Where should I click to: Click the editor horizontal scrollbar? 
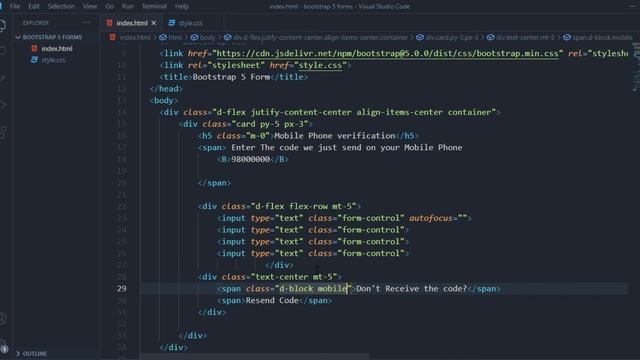click(255, 357)
